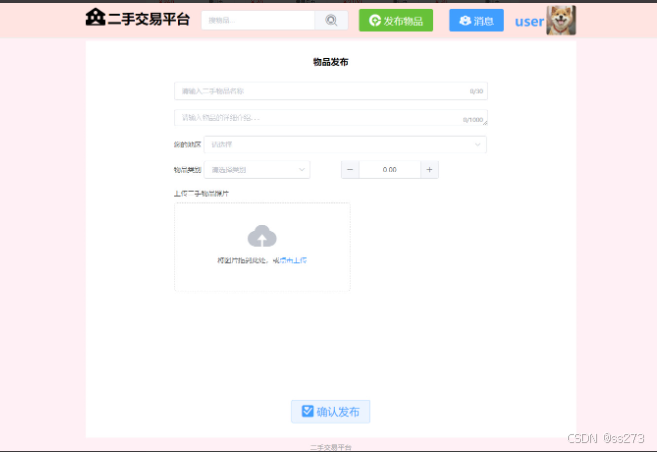Decrease the price with minus button
Screen dimensions: 657x452
(350, 170)
